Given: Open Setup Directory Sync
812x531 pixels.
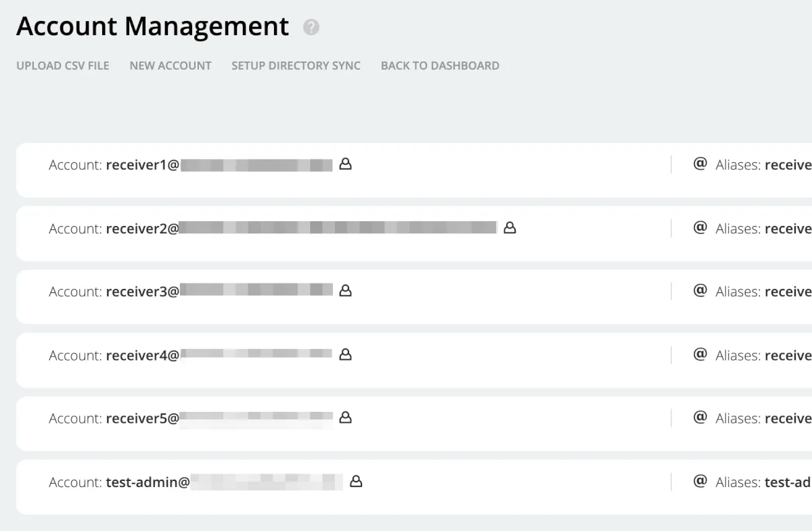Looking at the screenshot, I should click(x=296, y=66).
